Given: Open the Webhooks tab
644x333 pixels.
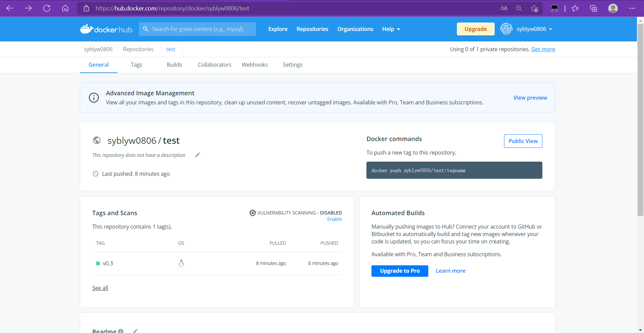Looking at the screenshot, I should pyautogui.click(x=255, y=65).
